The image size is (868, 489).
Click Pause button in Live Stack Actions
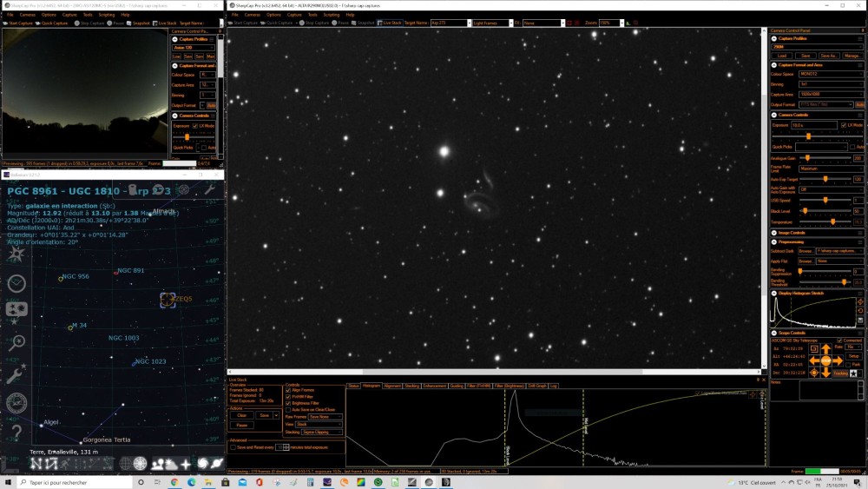coord(242,426)
